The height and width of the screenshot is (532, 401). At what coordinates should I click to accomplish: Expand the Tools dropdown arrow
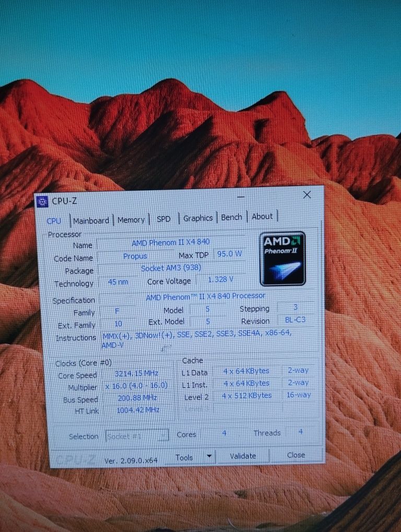point(209,456)
